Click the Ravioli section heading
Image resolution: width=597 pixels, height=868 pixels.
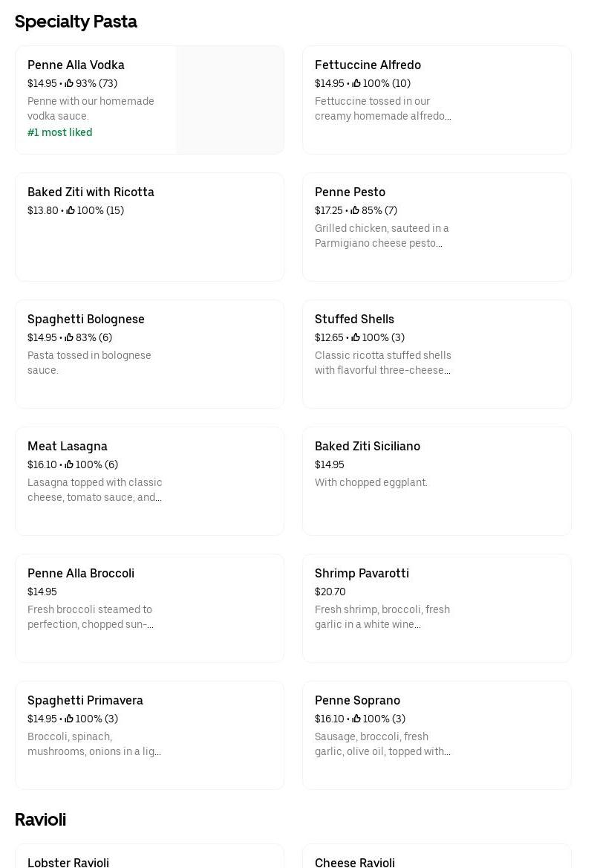(40, 820)
